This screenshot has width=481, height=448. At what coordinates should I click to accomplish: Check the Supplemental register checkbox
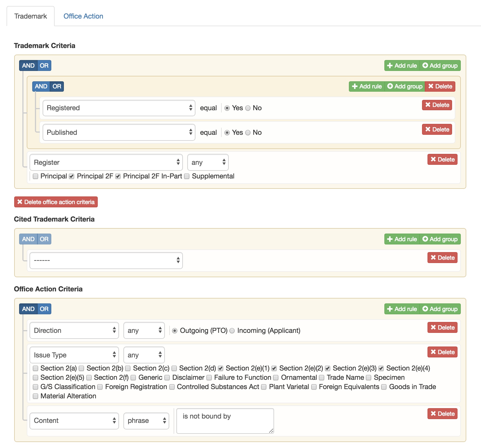[x=187, y=177]
